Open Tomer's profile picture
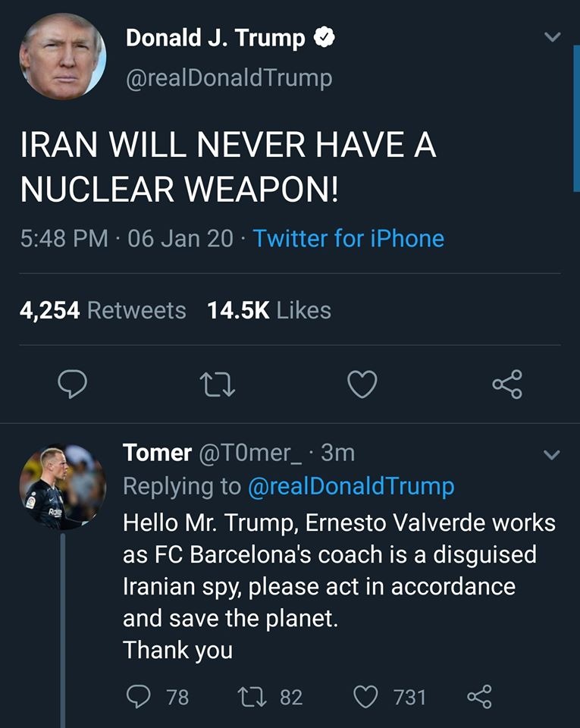The height and width of the screenshot is (728, 580). pos(62,488)
